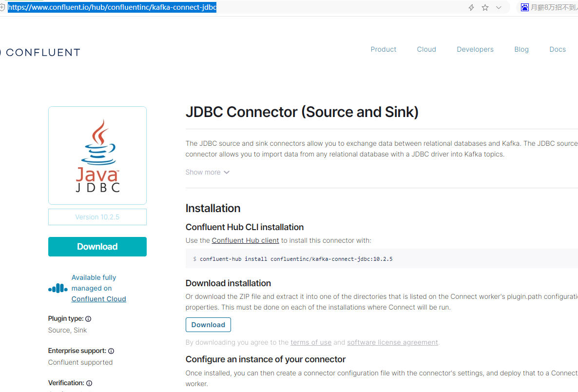578x392 pixels.
Task: Click the info icon beside Verification
Action: coord(89,383)
